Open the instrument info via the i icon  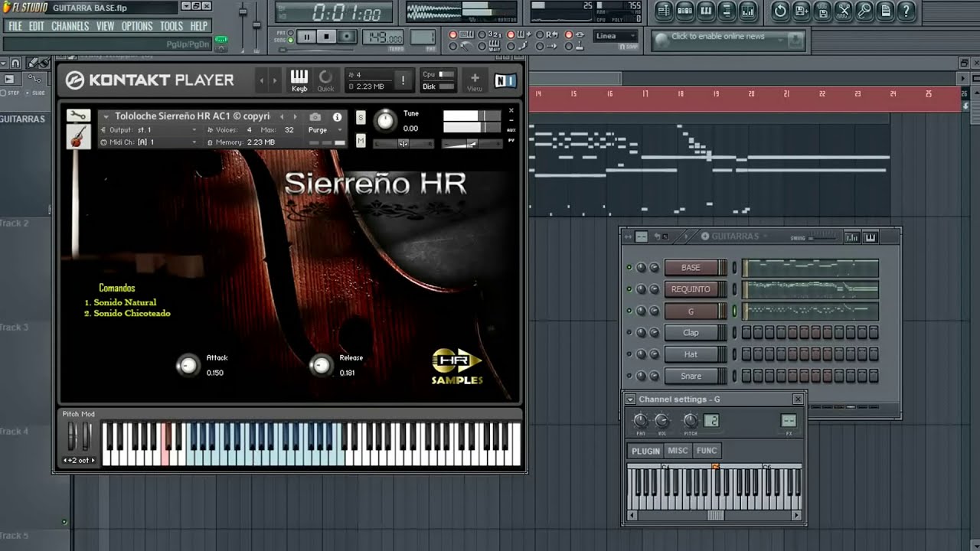[339, 117]
